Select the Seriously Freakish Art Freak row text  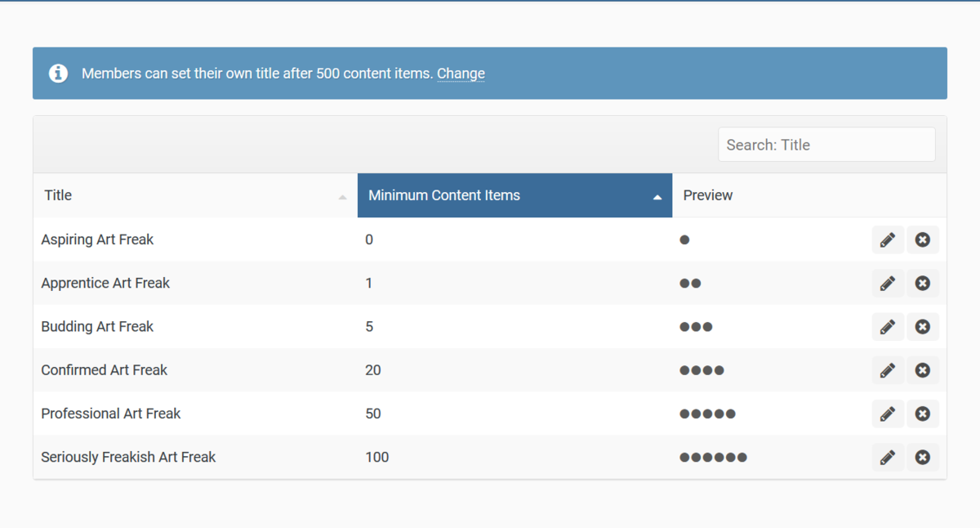[128, 457]
